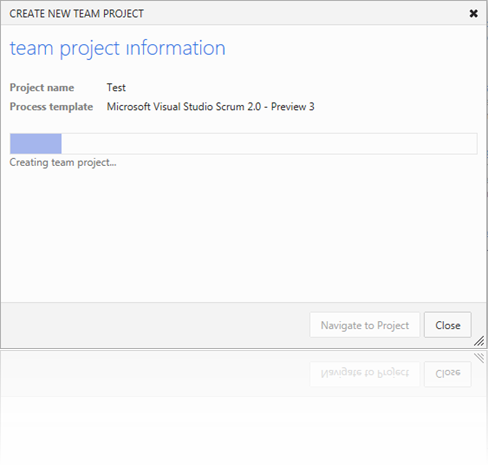488x465 pixels.
Task: Select the 'Process template' label
Action: (51, 107)
